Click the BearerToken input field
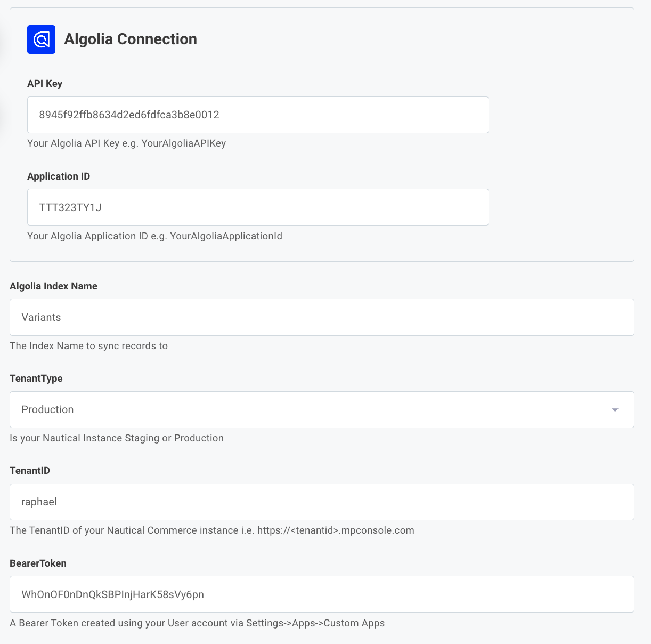The image size is (651, 644). (322, 594)
